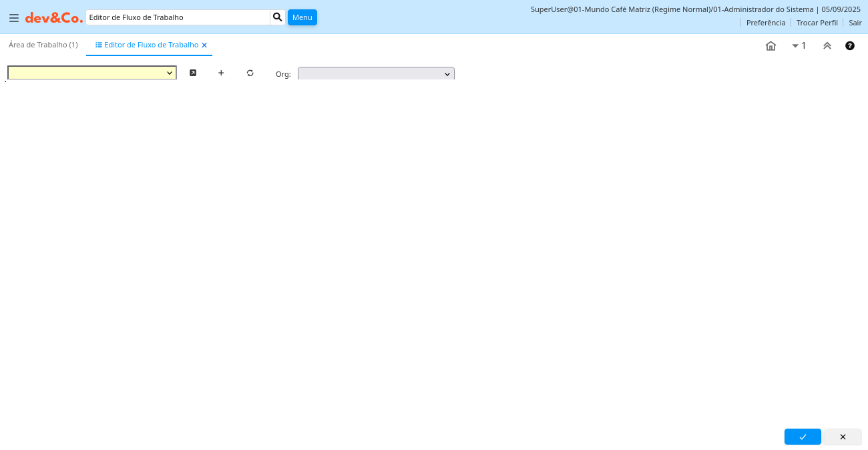Select the Editor de Fluxo de Trabalho tab
This screenshot has width=868, height=450.
tap(151, 45)
